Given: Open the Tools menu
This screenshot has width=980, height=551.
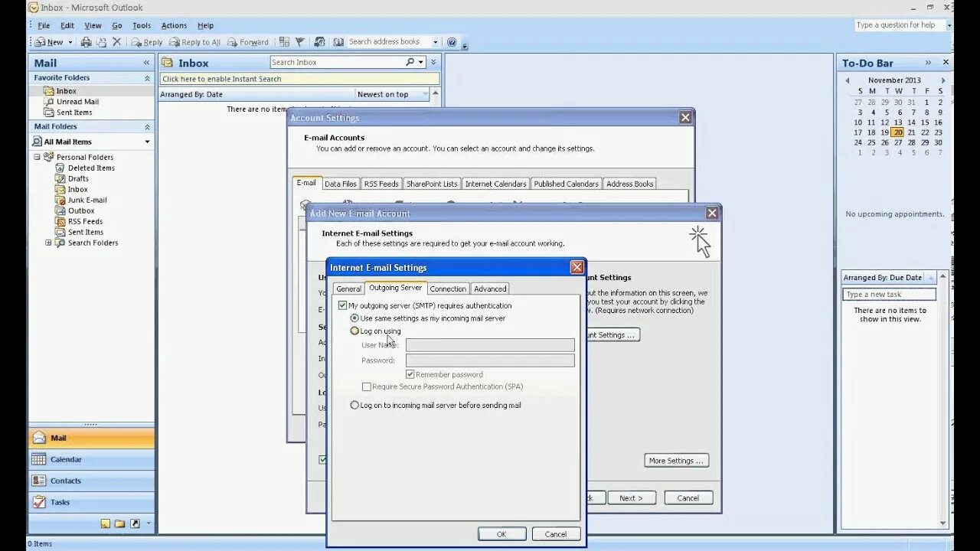Looking at the screenshot, I should [x=142, y=25].
